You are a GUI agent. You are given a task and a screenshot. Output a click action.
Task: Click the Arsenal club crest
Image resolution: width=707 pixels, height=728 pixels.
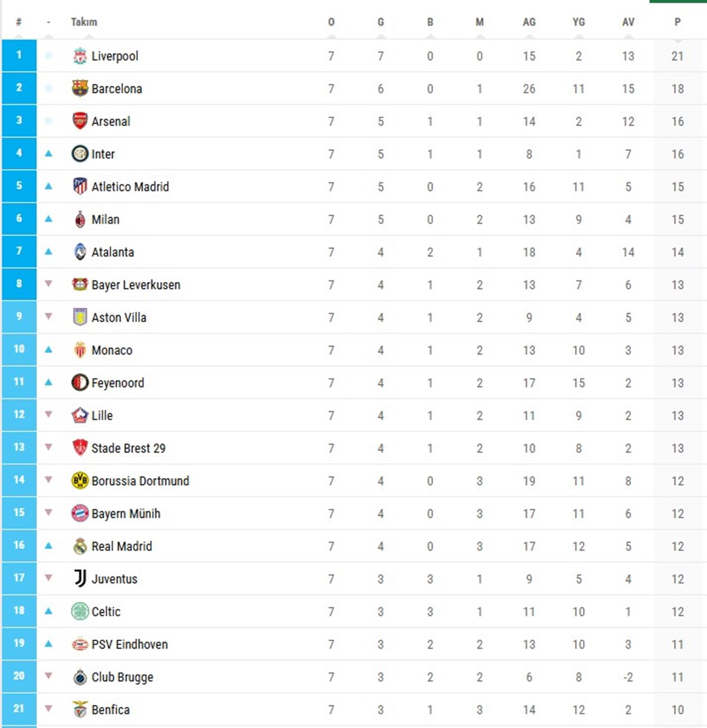point(80,121)
